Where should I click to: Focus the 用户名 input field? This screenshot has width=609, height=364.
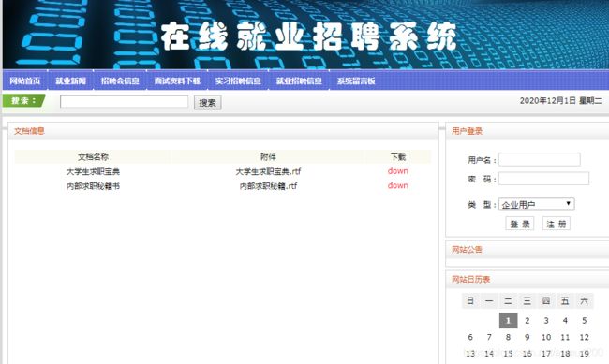(x=540, y=159)
